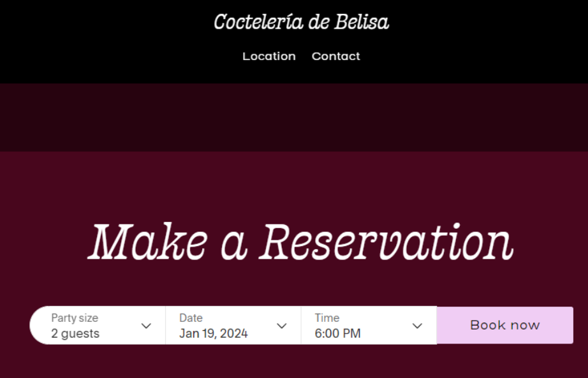Open the Party size dropdown

(99, 325)
